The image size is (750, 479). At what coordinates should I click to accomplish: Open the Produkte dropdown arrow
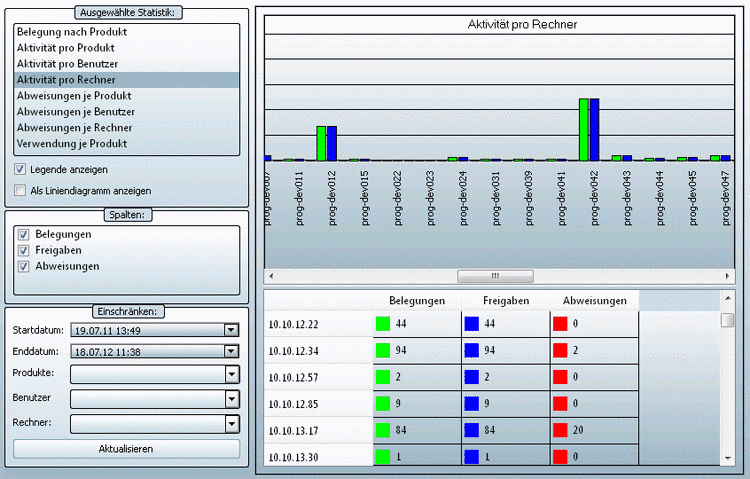click(232, 374)
